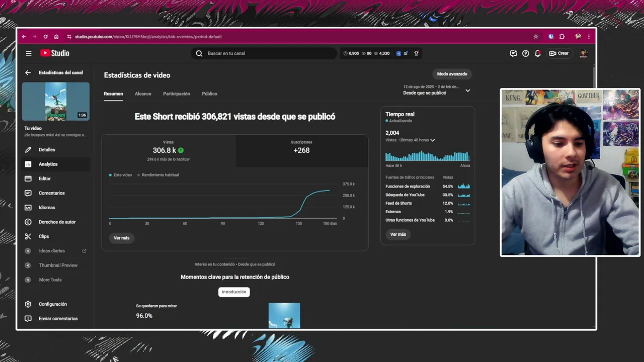
Task: Open Clips in the sidebar
Action: click(56, 236)
